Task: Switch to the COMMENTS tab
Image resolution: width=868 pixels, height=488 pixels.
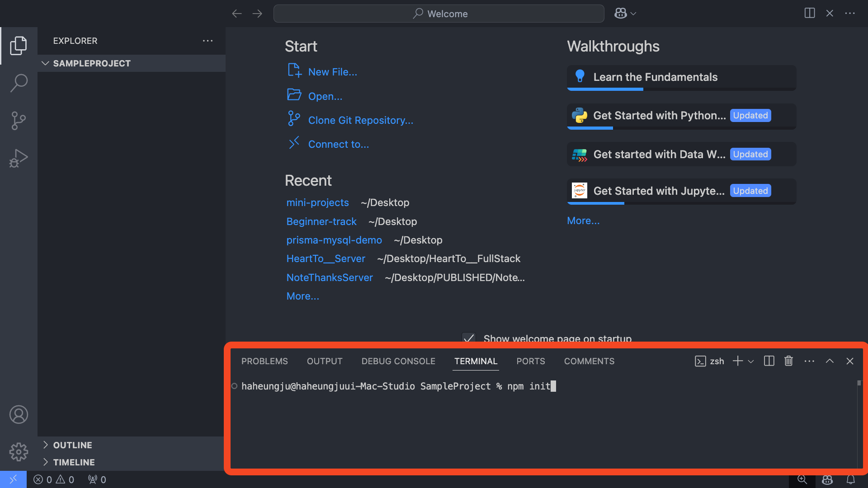Action: click(x=589, y=361)
